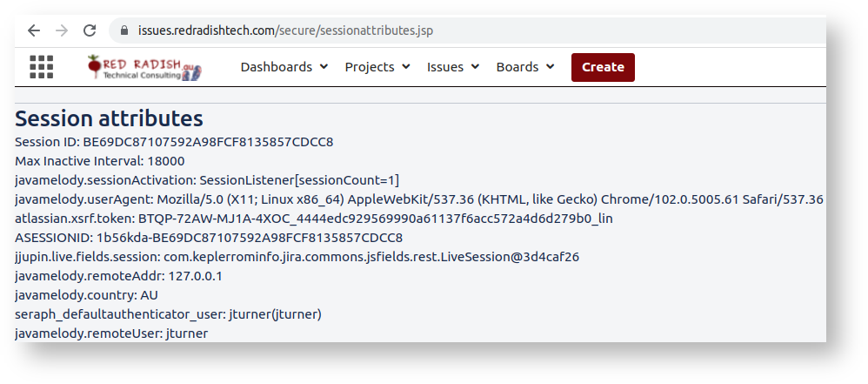
Task: Click the ASESSIONID line
Action: click(209, 238)
